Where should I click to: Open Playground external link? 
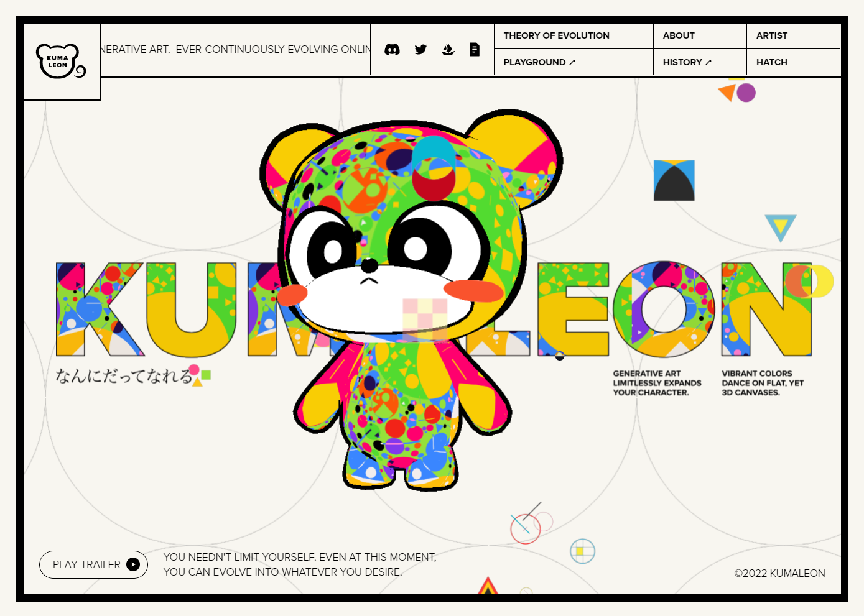coord(539,62)
